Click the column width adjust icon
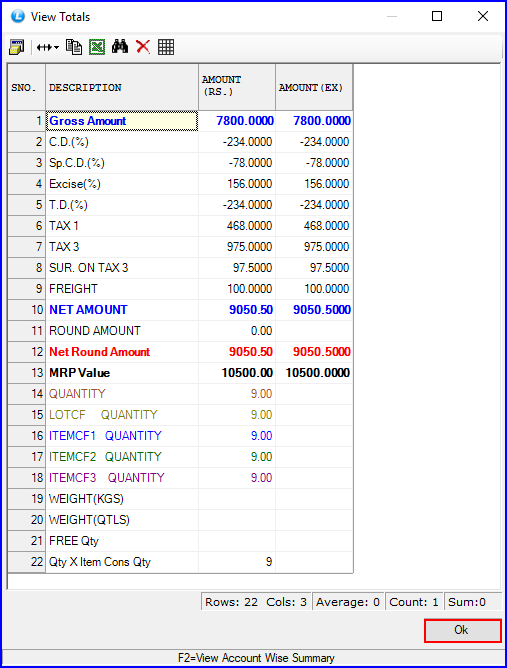This screenshot has width=507, height=668. point(44,47)
